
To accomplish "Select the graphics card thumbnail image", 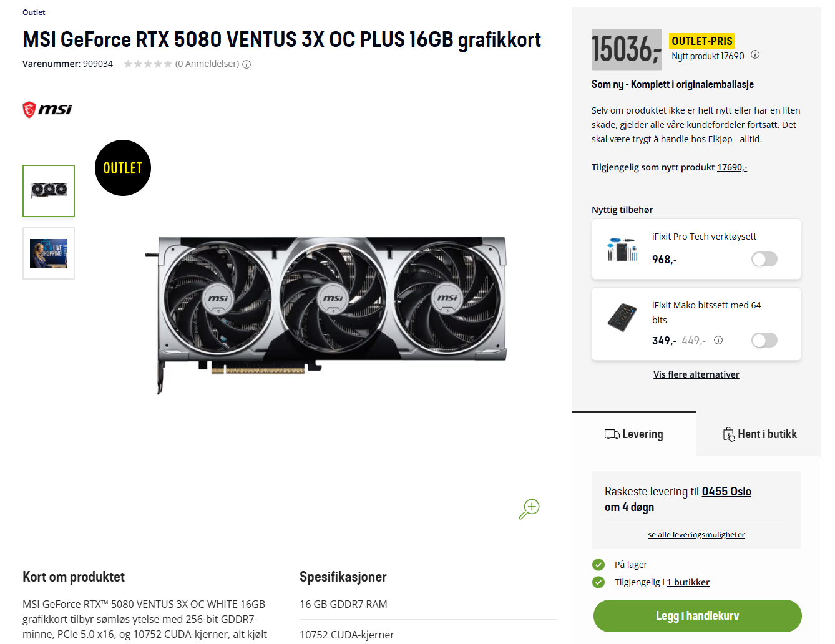I will pyautogui.click(x=49, y=191).
